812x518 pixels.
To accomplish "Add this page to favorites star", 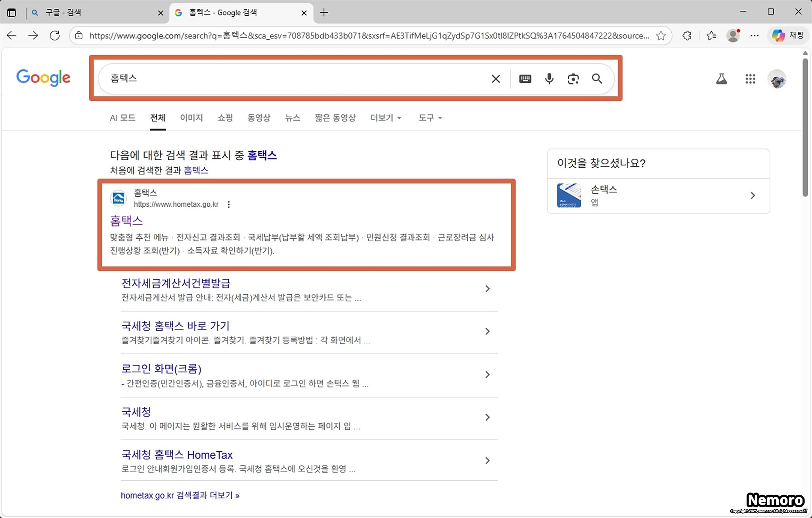I will click(x=661, y=36).
